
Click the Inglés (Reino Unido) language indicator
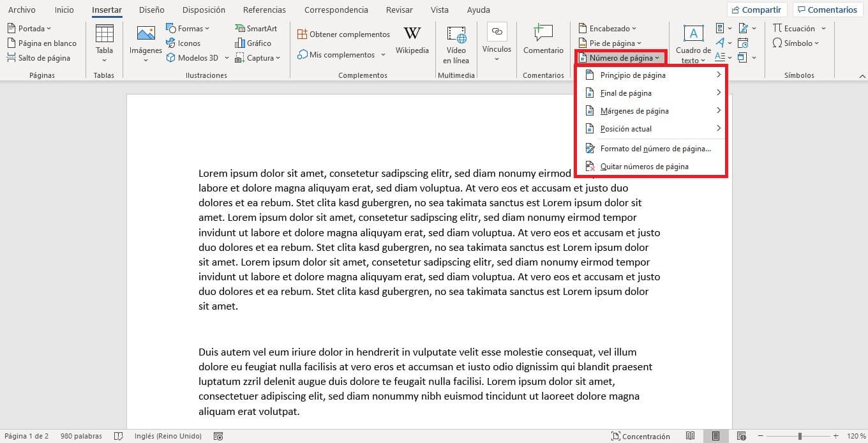coord(168,436)
